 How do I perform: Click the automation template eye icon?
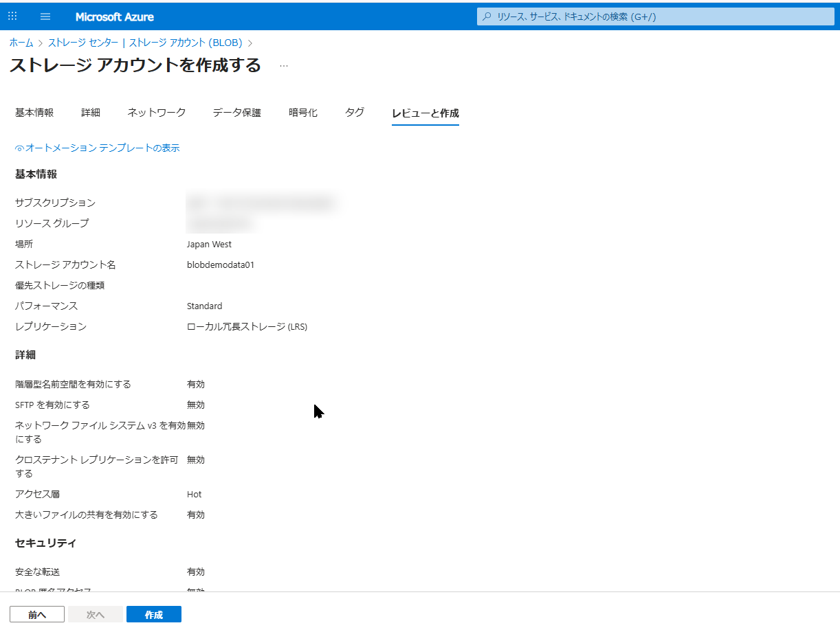click(x=19, y=148)
